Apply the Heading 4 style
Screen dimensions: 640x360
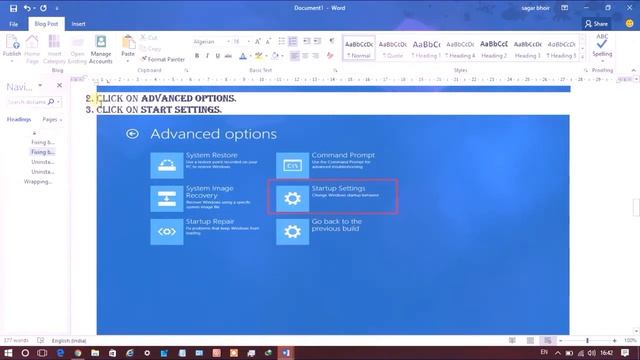(x=460, y=48)
